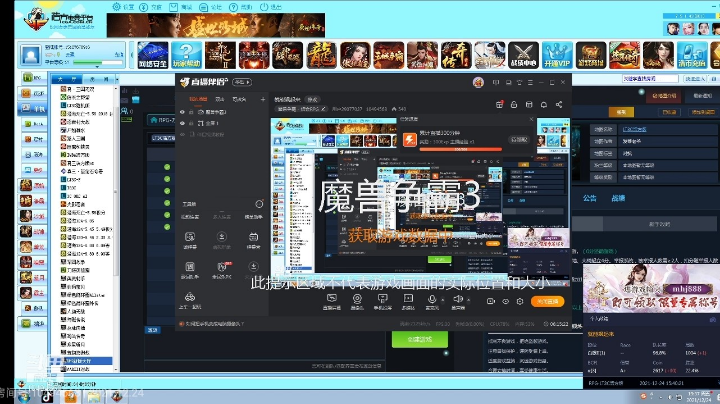Open the account security blue shield tile
This screenshot has height=404, width=720.
(x=153, y=55)
